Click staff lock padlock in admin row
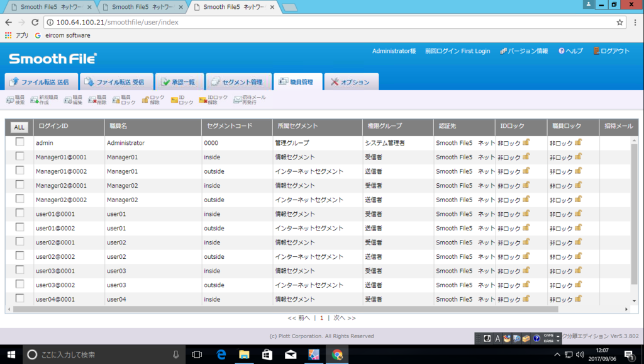This screenshot has height=364, width=644. (579, 142)
